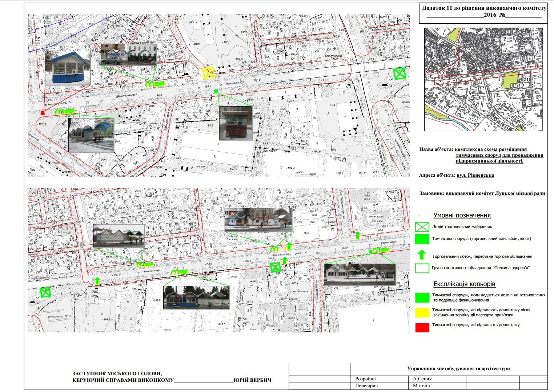
Task: Select the green temporary structure legend rectangle
Action: (x=422, y=239)
